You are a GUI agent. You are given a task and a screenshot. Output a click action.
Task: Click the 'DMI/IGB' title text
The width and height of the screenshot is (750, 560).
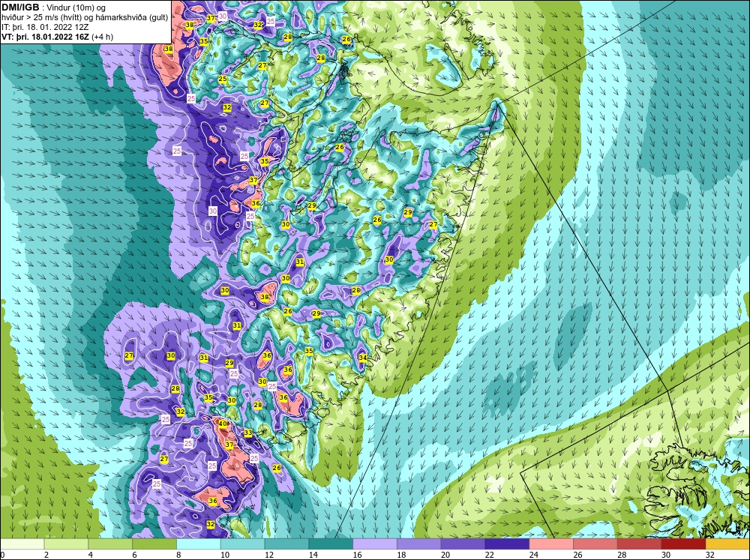tap(20, 7)
